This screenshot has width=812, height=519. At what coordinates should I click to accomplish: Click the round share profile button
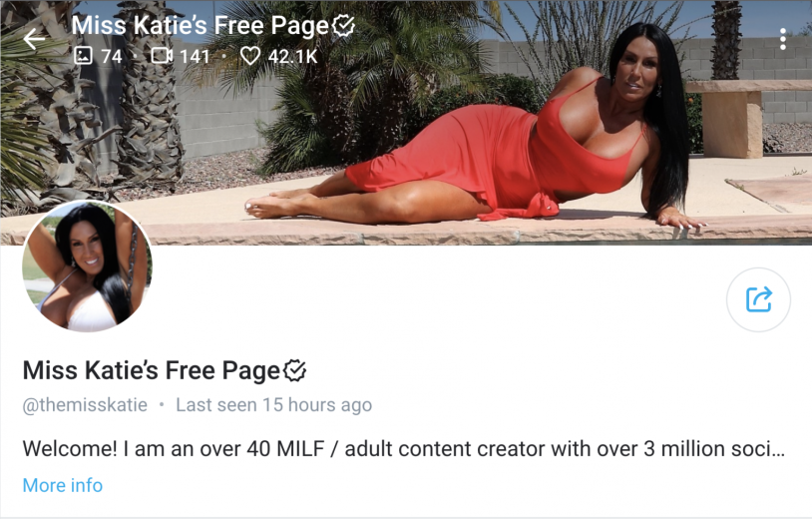click(758, 299)
